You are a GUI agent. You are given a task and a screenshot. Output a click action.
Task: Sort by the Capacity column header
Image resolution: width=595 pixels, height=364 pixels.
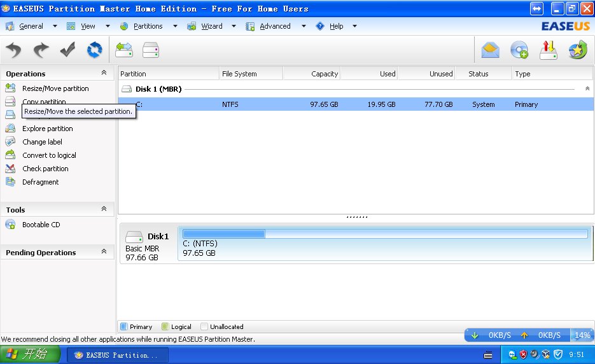coord(312,74)
